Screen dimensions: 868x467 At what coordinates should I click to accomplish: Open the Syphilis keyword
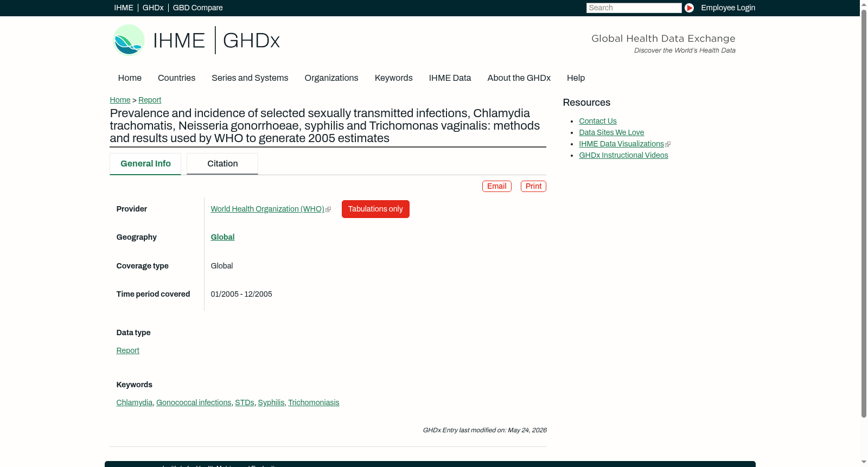271,402
